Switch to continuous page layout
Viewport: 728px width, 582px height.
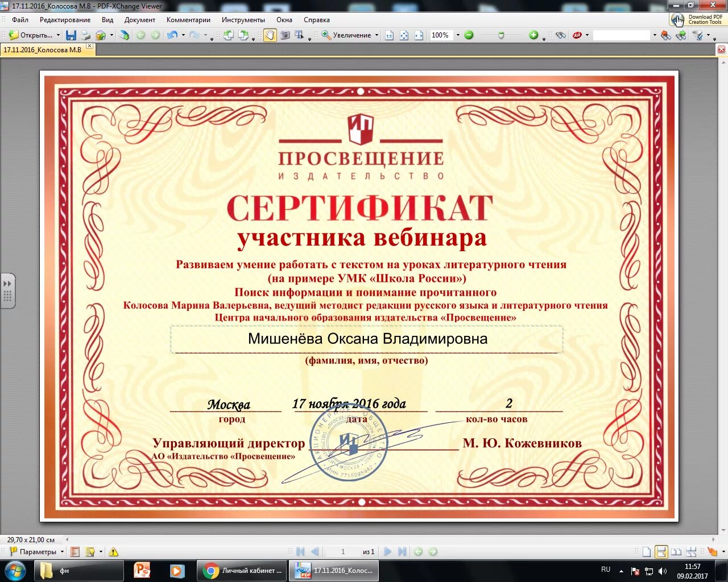coord(661,552)
